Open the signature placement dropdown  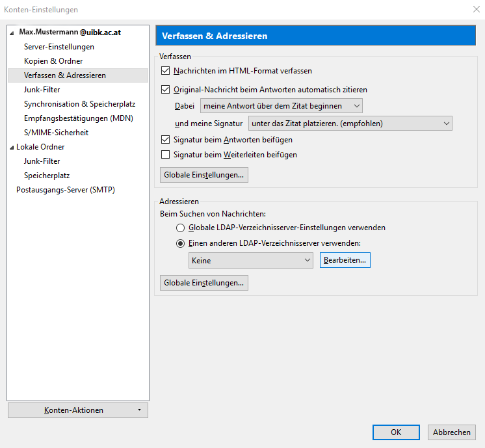point(350,124)
